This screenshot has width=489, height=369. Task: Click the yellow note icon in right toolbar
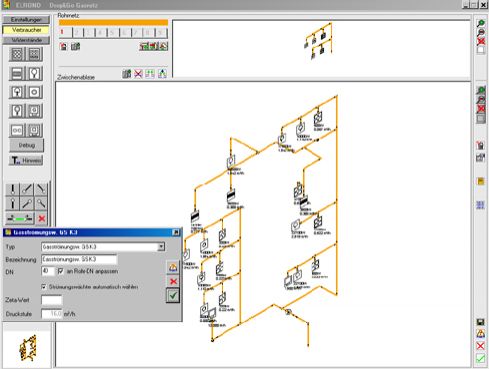click(x=480, y=181)
